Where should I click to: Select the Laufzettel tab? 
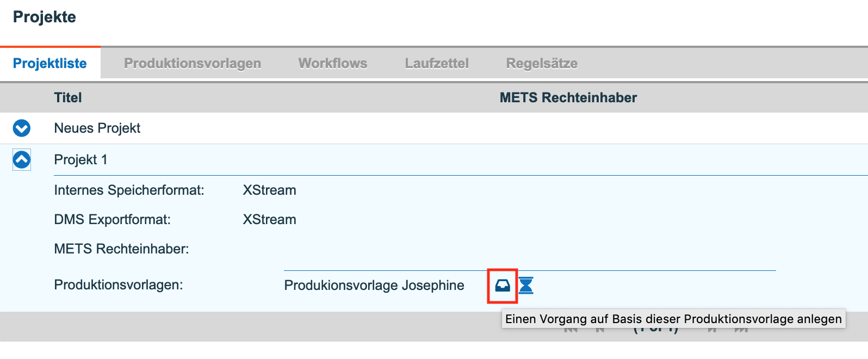(x=437, y=63)
